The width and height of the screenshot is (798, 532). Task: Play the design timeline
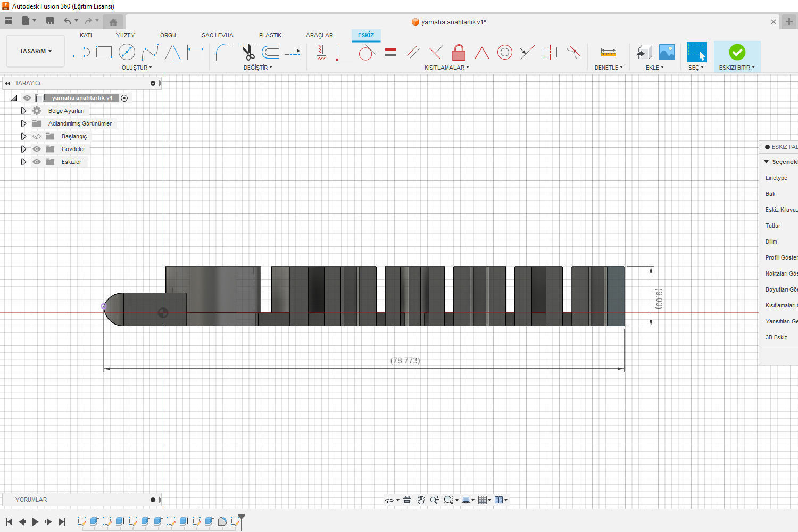tap(35, 522)
